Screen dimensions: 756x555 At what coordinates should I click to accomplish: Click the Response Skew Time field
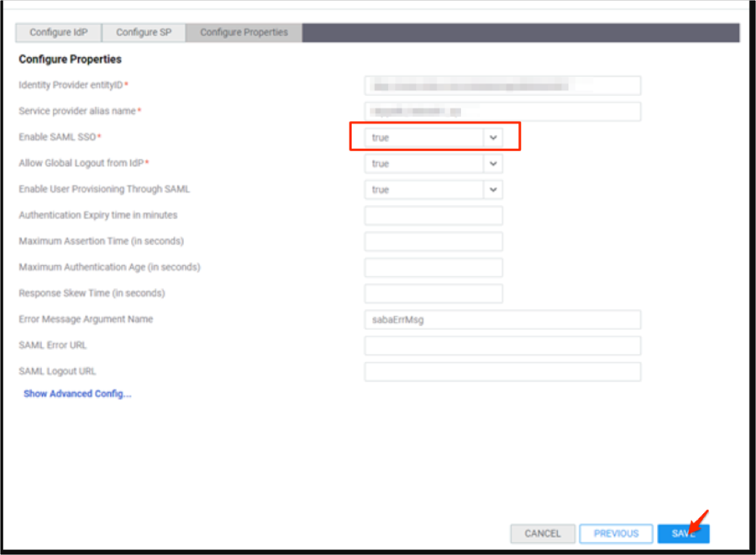(x=433, y=294)
